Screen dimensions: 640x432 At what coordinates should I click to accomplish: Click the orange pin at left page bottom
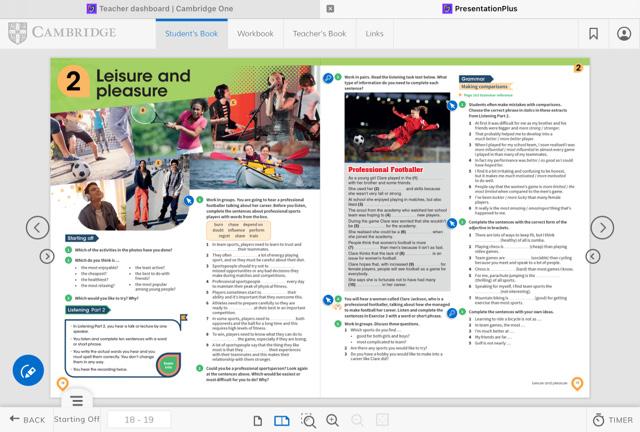pos(62,384)
